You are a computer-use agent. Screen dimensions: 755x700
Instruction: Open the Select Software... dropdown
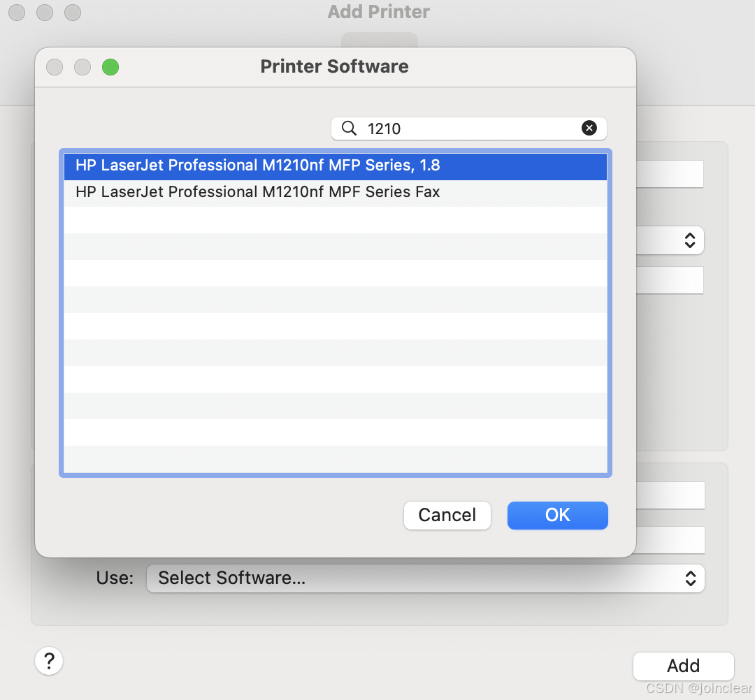point(425,578)
